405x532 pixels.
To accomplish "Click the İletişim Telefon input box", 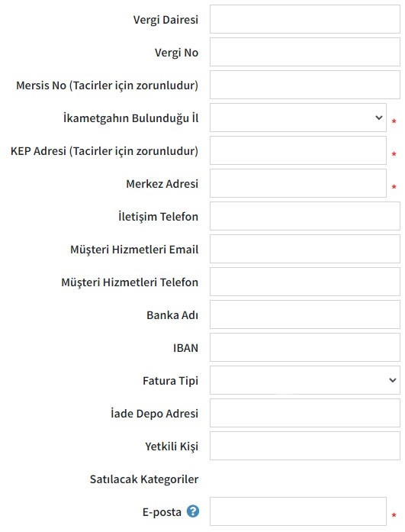I will [x=304, y=216].
